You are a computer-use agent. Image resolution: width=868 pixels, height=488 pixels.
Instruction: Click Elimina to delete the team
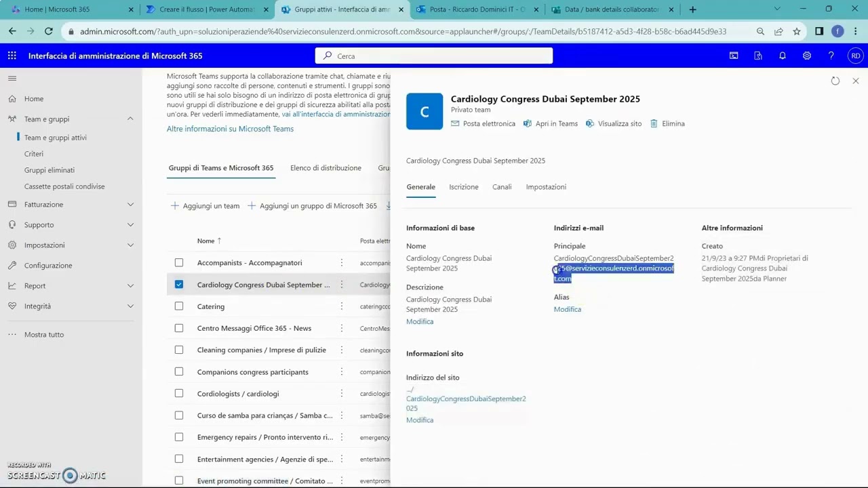(x=667, y=123)
